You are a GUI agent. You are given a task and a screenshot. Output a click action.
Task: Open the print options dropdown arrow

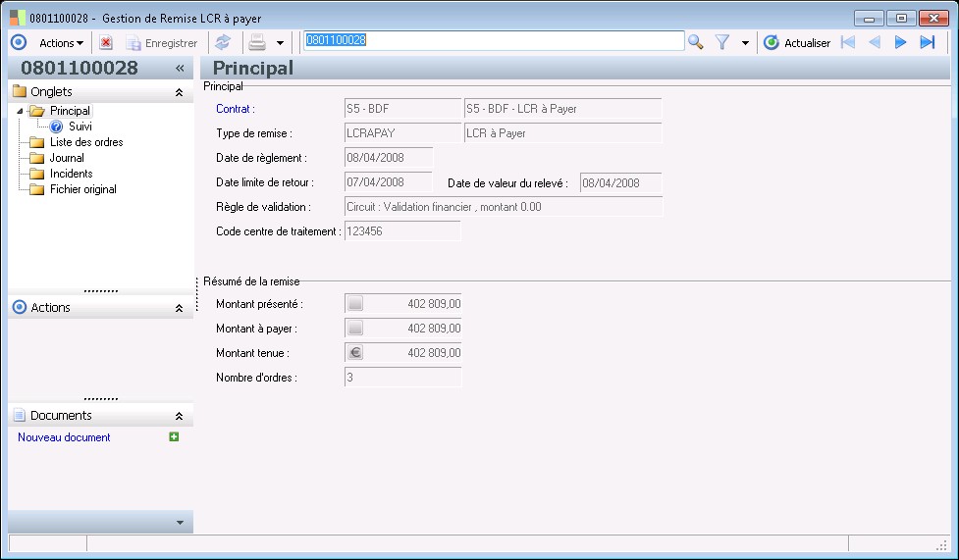(280, 42)
